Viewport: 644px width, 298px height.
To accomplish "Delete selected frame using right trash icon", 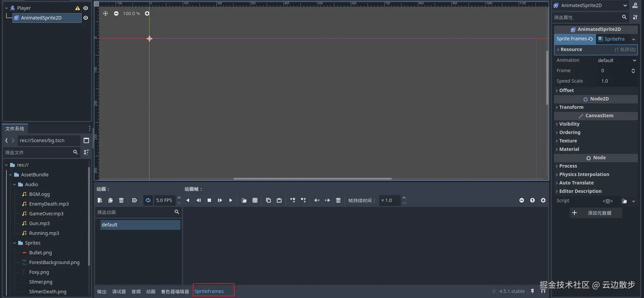I will click(x=338, y=200).
